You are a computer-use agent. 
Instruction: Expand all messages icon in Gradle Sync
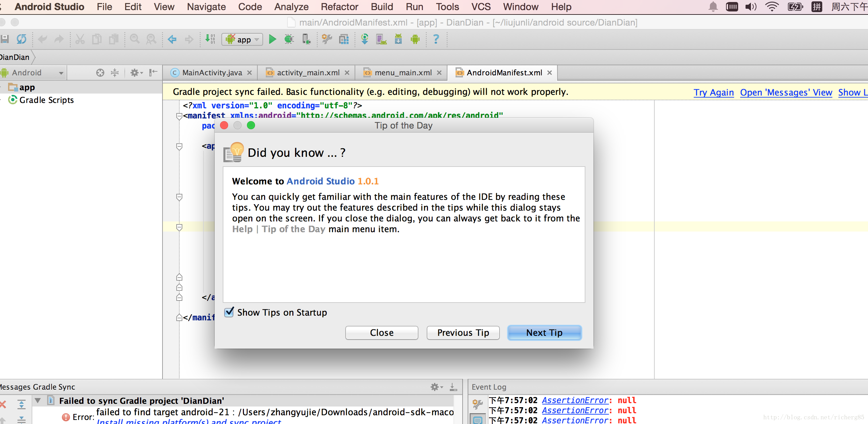tap(22, 404)
